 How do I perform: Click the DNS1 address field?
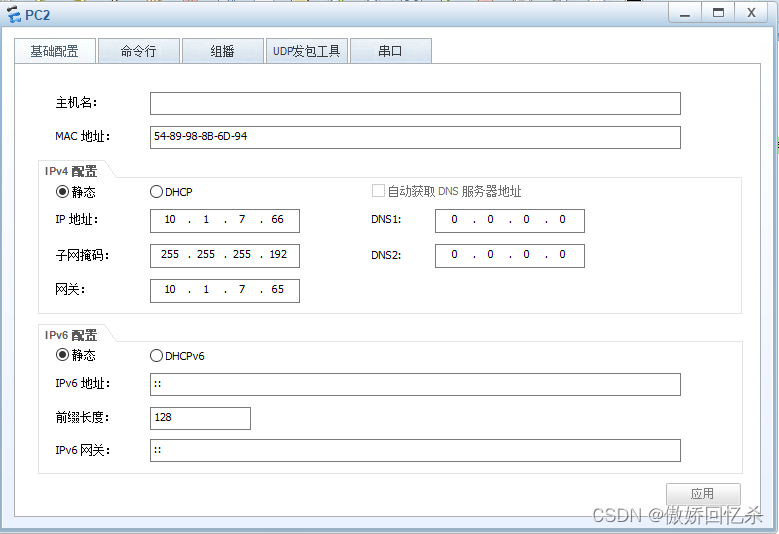(x=510, y=221)
